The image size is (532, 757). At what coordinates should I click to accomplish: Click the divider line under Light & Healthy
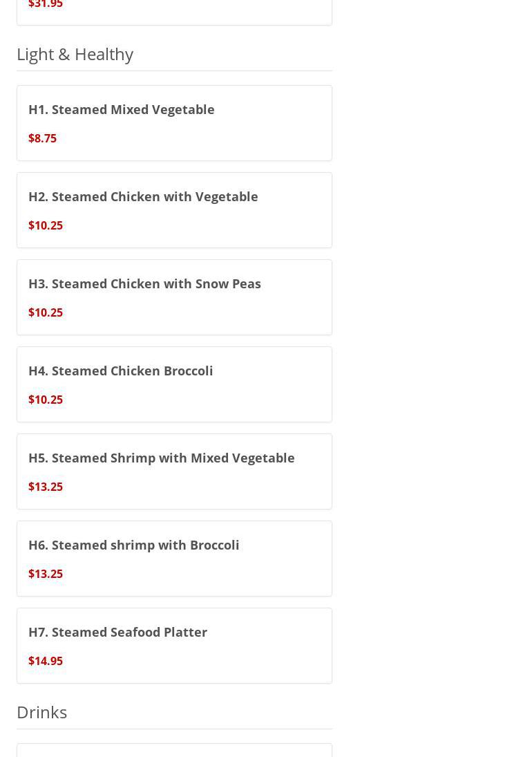point(174,71)
